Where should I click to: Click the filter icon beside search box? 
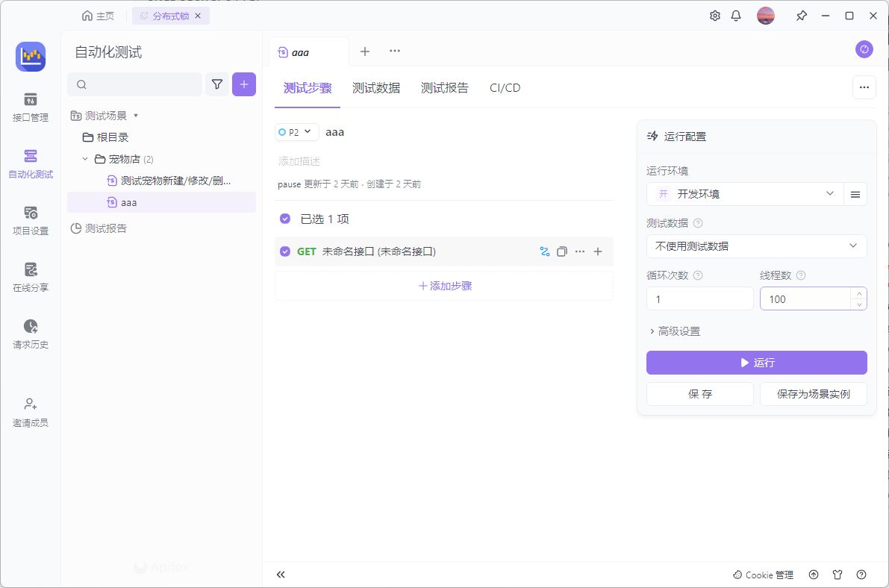coord(217,84)
